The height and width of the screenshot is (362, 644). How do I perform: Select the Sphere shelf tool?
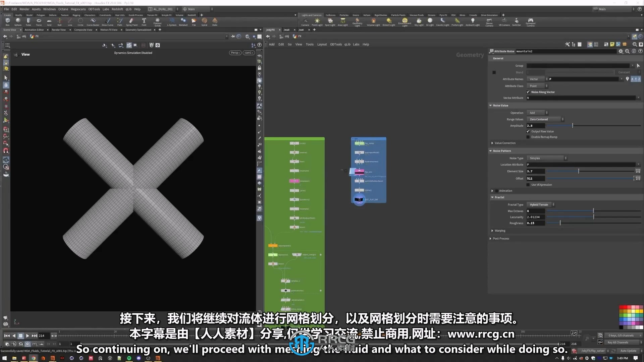point(18,22)
